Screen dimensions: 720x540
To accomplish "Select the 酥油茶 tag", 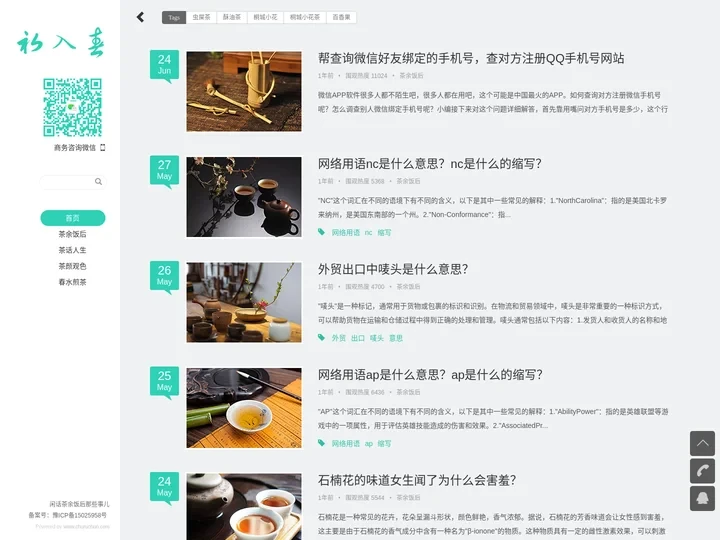I will [232, 17].
